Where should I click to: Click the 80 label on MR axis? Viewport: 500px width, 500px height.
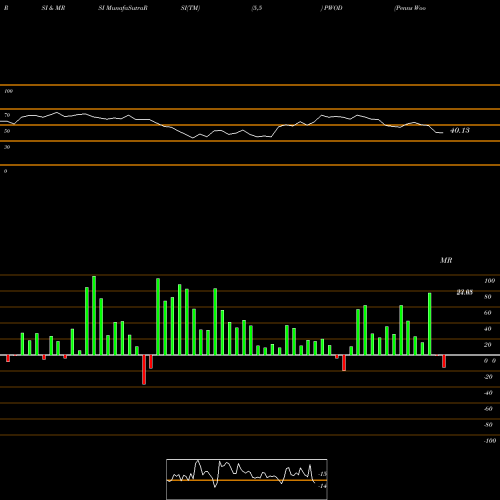(x=488, y=297)
